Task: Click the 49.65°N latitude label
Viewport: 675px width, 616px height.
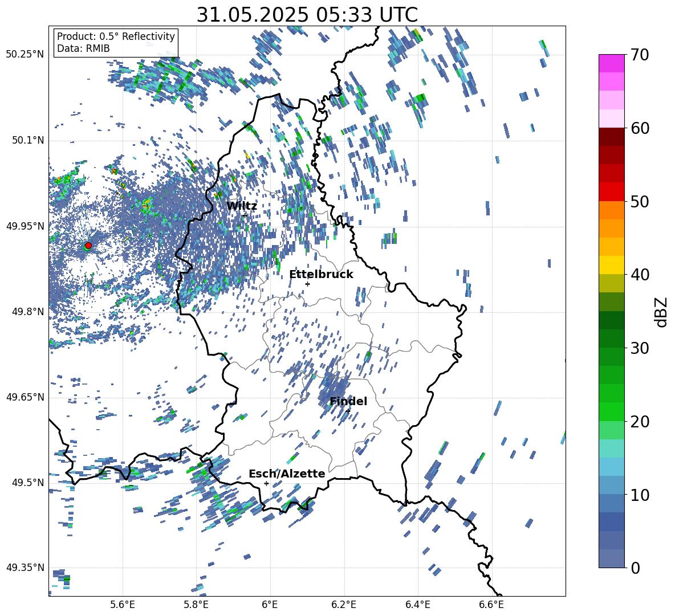Action: [x=25, y=397]
